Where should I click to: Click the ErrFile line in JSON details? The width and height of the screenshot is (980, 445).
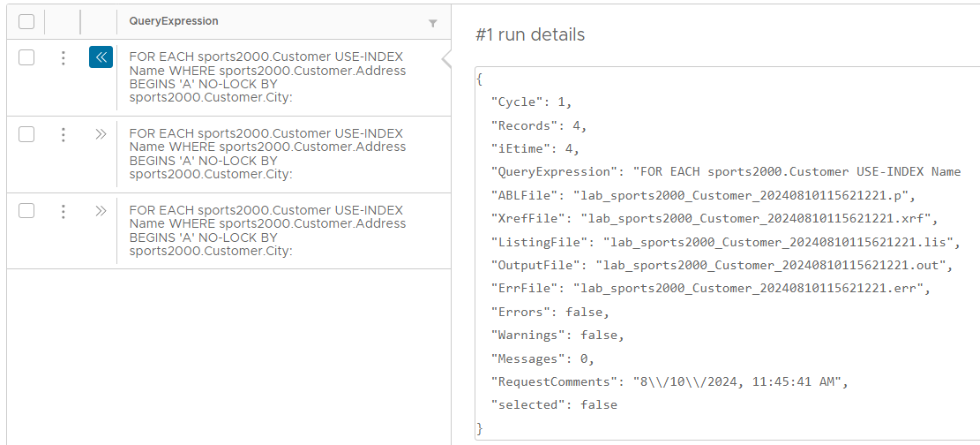point(710,288)
